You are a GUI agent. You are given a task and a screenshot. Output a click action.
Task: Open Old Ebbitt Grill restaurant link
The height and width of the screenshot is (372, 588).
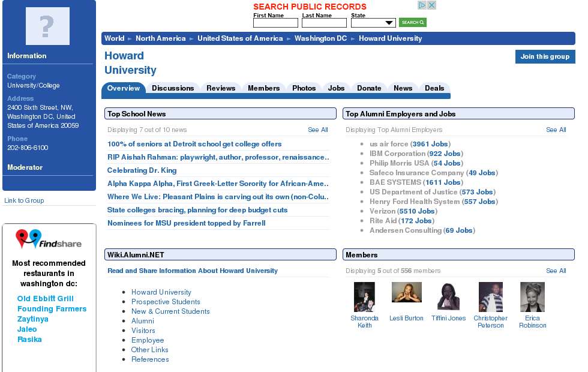(x=46, y=299)
